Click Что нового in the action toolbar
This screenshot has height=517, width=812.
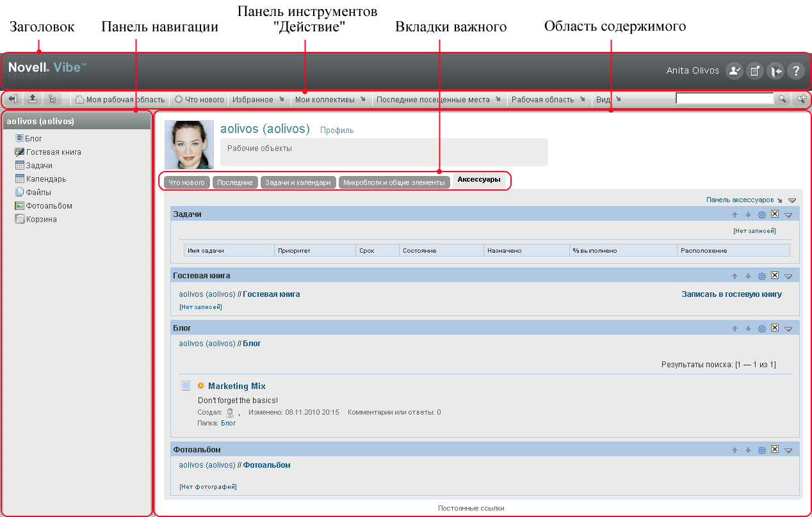click(199, 100)
